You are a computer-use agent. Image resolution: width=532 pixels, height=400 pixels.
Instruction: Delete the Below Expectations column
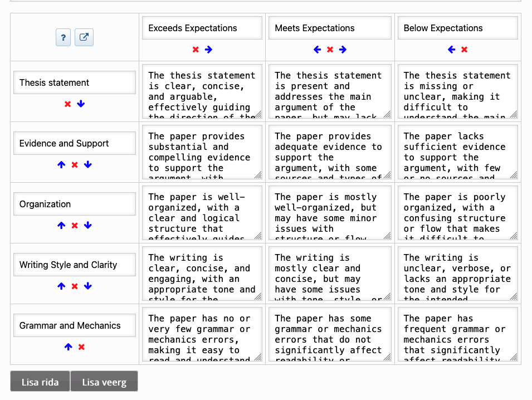(465, 50)
